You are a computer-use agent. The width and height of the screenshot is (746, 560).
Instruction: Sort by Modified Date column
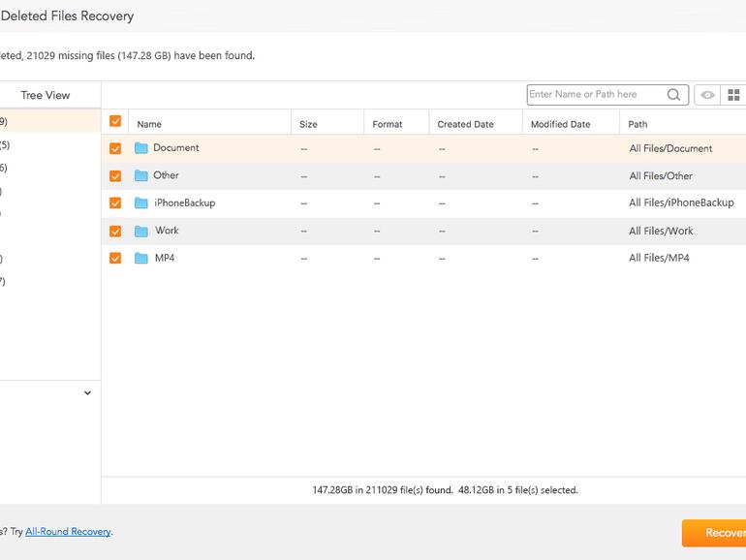pyautogui.click(x=560, y=124)
